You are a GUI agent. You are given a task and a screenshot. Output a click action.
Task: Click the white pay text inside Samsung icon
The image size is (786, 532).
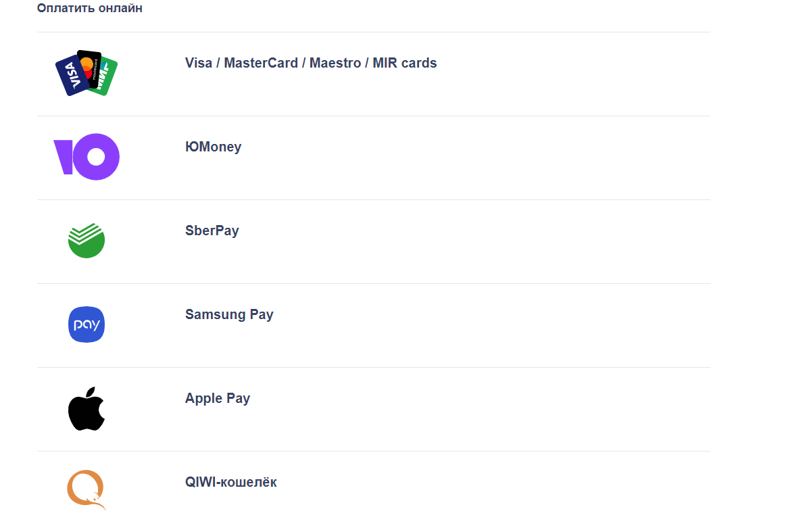(x=87, y=325)
